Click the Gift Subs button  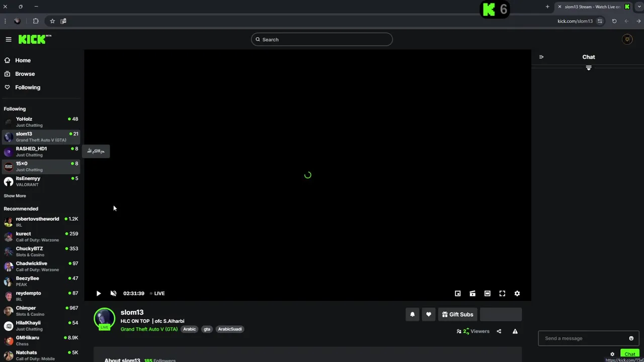[x=458, y=314]
